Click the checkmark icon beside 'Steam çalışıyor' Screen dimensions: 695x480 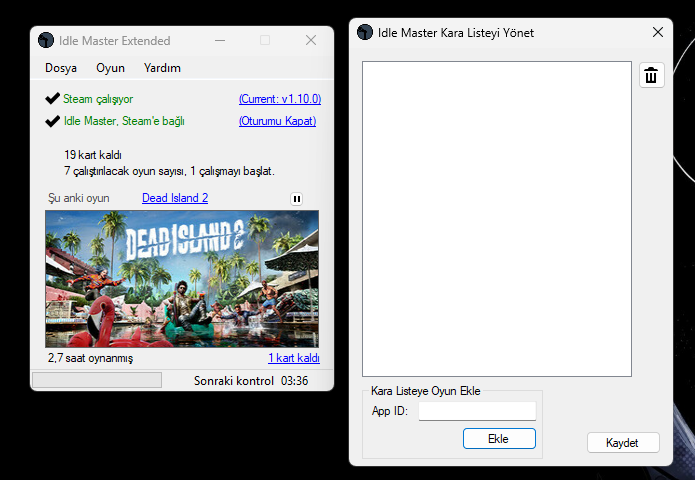tap(52, 98)
